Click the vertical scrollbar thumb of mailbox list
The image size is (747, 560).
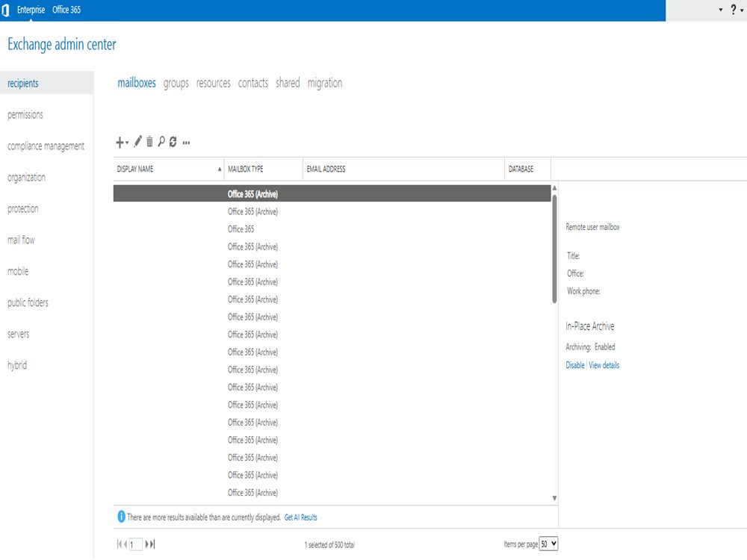click(x=554, y=249)
